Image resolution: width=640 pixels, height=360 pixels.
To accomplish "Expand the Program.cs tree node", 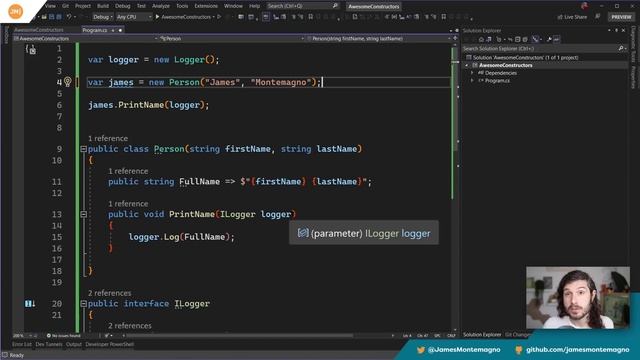I will pyautogui.click(x=472, y=81).
